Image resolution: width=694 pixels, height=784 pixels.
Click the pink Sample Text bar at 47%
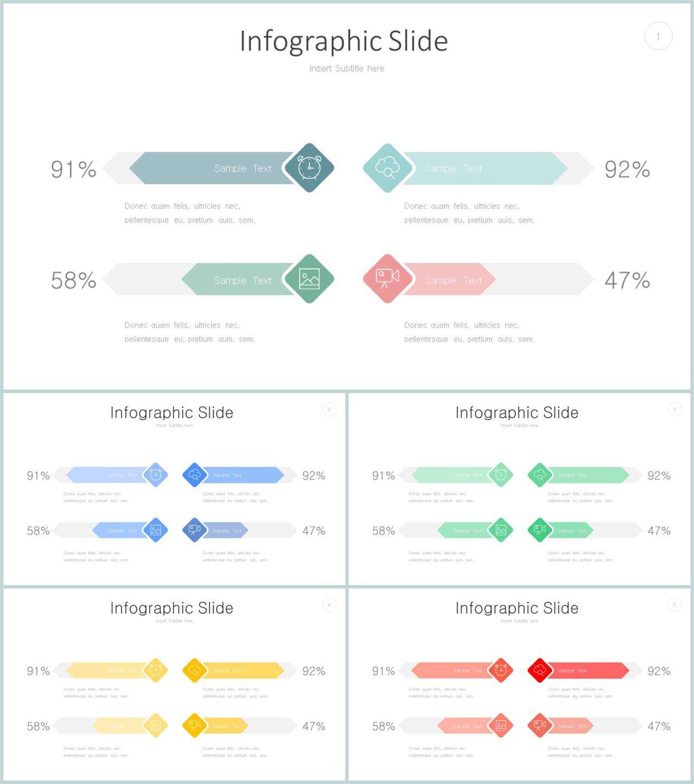(449, 280)
